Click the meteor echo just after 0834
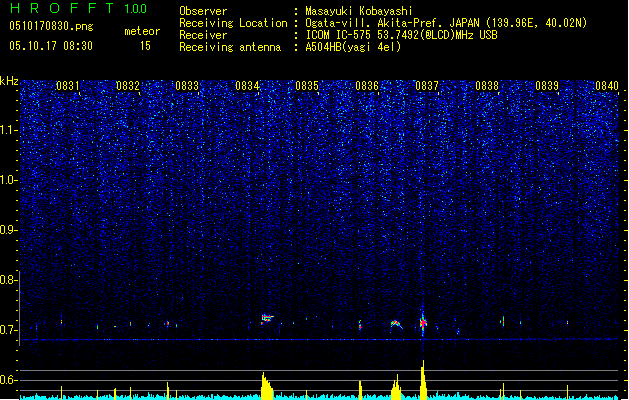The height and width of the screenshot is (400, 629). 267,319
